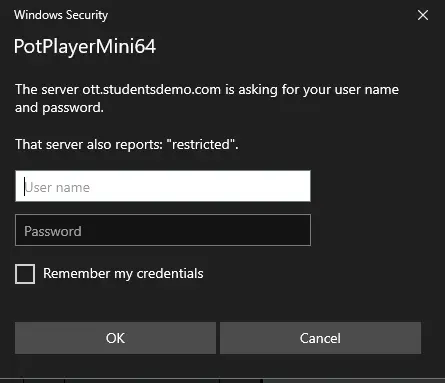Click the User name input field
The width and height of the screenshot is (445, 383).
pyautogui.click(x=163, y=186)
